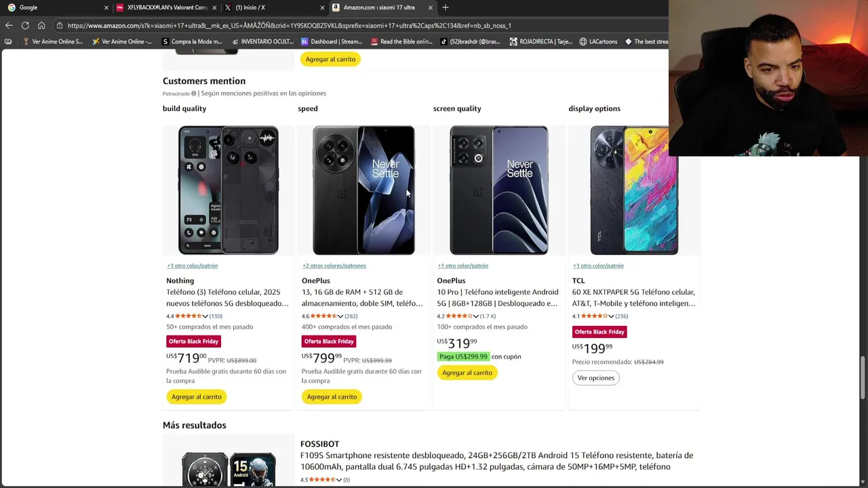
Task: Click Ver opciones for the TCL phone
Action: click(595, 378)
